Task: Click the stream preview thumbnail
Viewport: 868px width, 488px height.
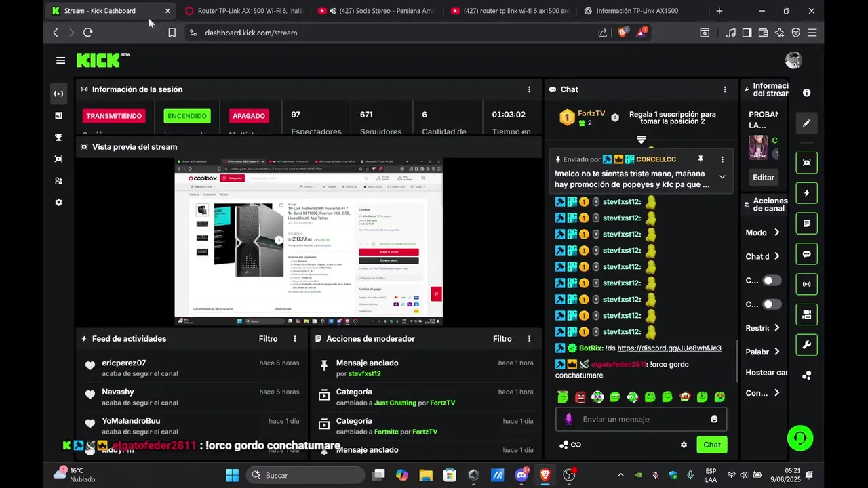Action: coord(309,241)
